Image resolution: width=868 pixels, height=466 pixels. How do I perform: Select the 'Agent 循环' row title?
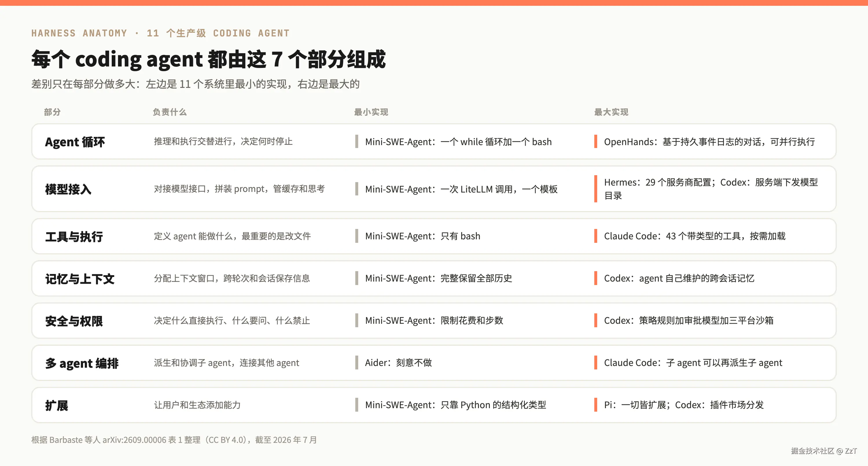(x=75, y=142)
